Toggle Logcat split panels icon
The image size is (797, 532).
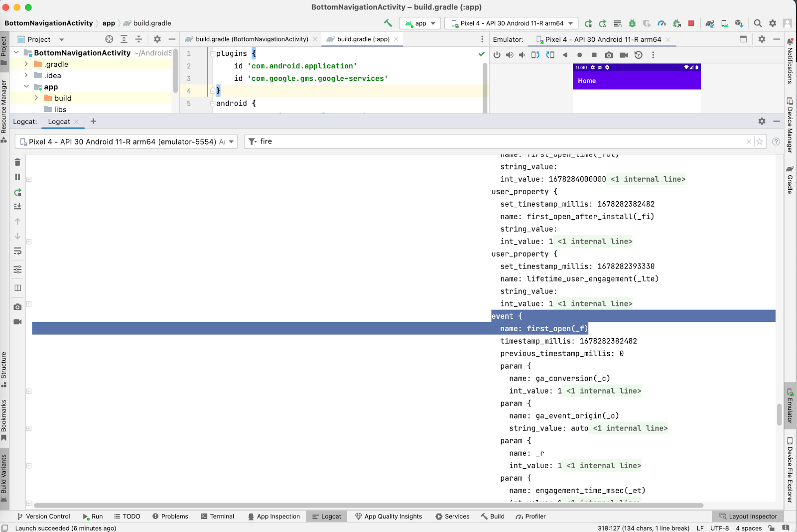(x=17, y=288)
